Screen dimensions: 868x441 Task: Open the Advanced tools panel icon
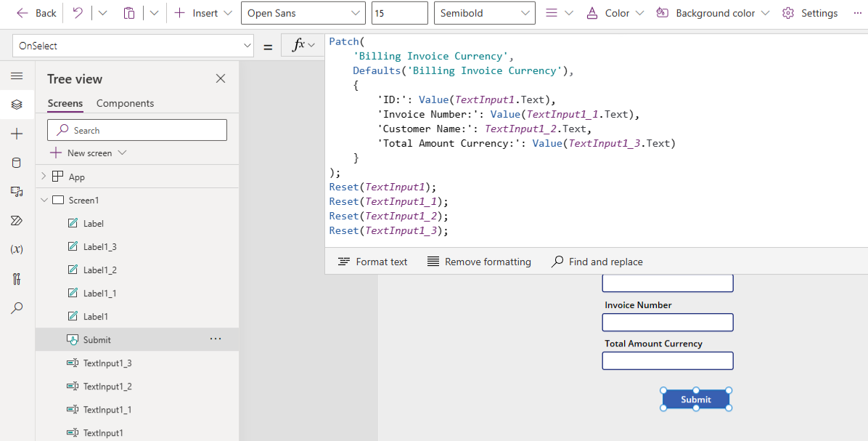tap(17, 278)
